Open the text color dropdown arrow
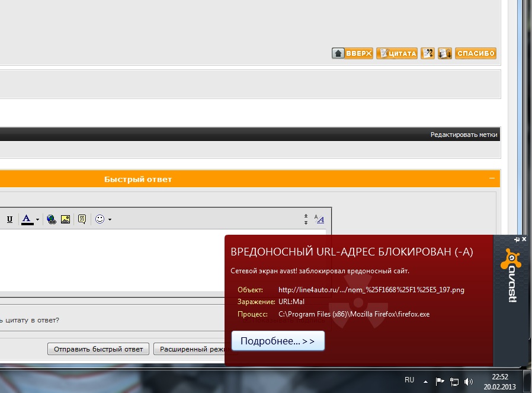 pyautogui.click(x=37, y=220)
